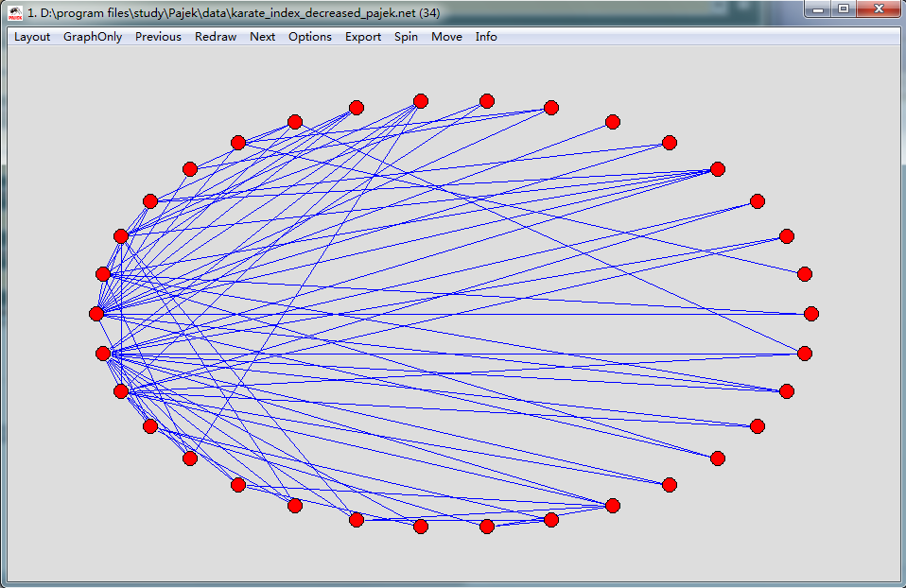The height and width of the screenshot is (588, 906).
Task: Click Previous in the menu bar
Action: pos(158,36)
